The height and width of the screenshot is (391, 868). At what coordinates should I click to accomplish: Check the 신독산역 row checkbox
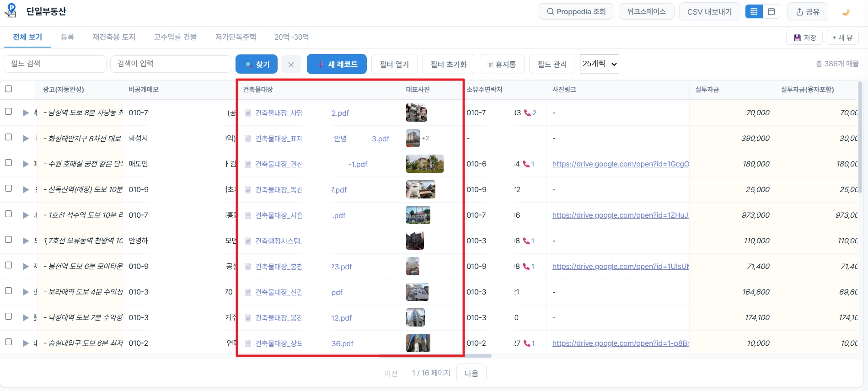point(8,188)
